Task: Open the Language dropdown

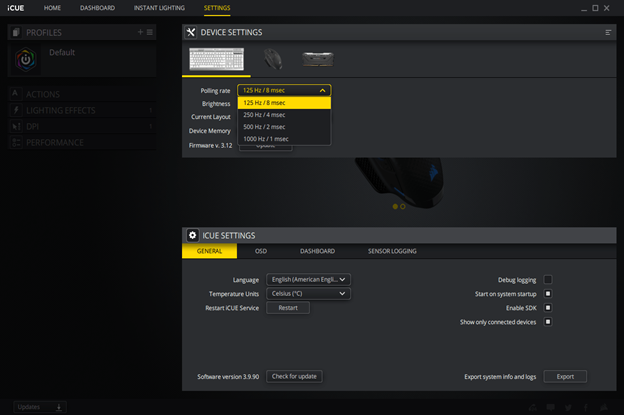Action: [x=308, y=280]
